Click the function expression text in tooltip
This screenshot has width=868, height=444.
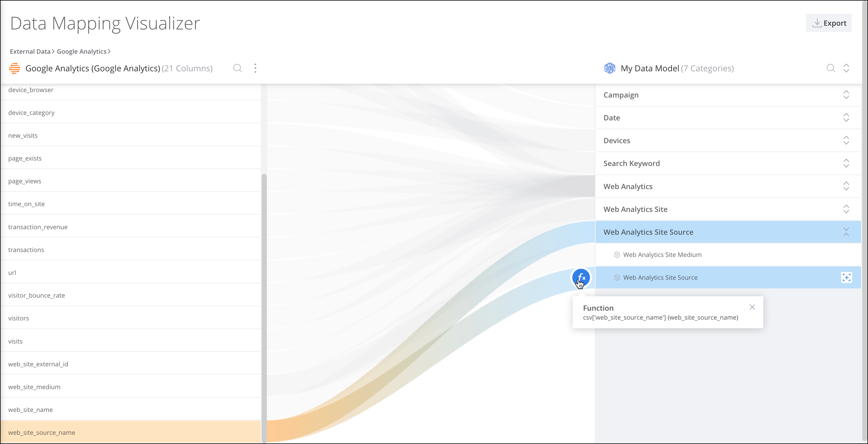click(x=660, y=317)
